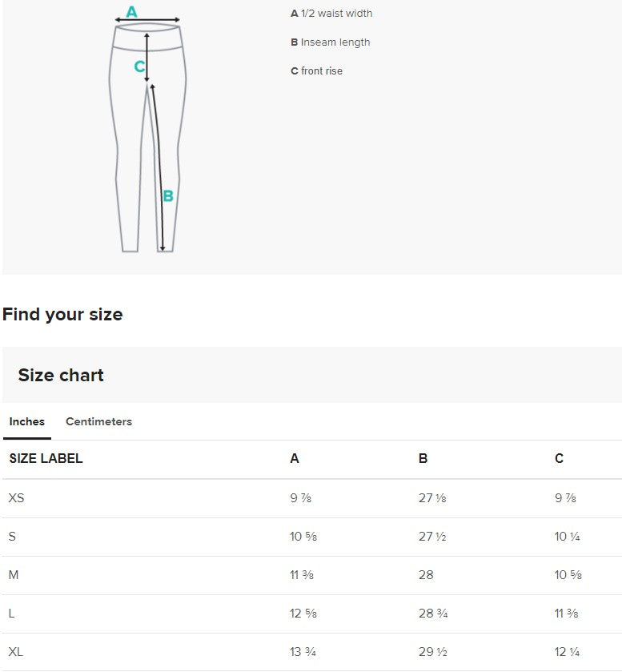The width and height of the screenshot is (622, 672).
Task: Click column header C in size table
Action: point(559,459)
